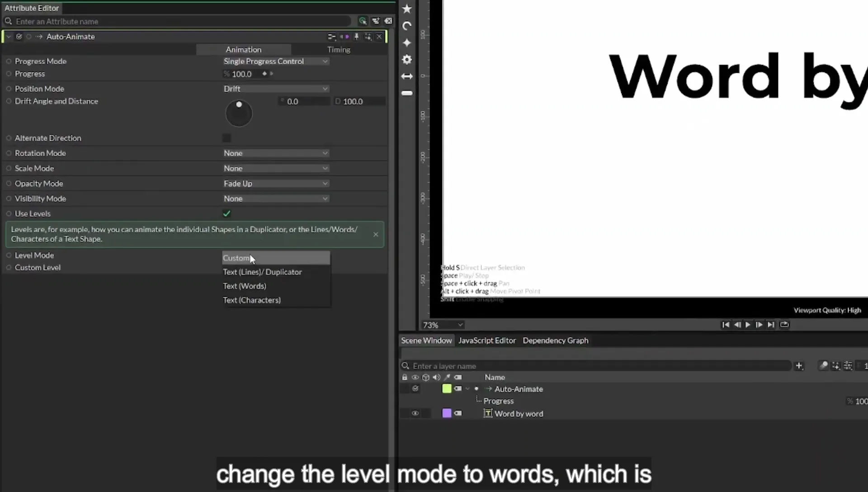Jump to the last frame
This screenshot has height=492, width=868.
771,325
